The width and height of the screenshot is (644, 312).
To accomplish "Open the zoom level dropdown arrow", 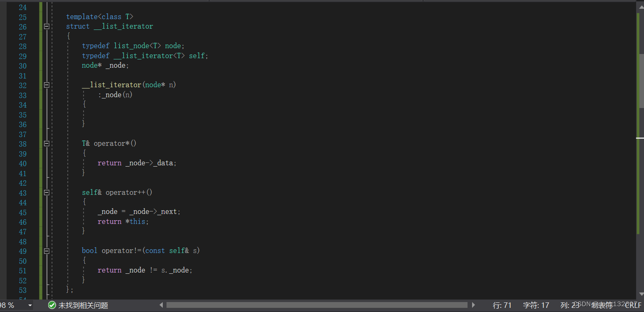I will coord(30,305).
